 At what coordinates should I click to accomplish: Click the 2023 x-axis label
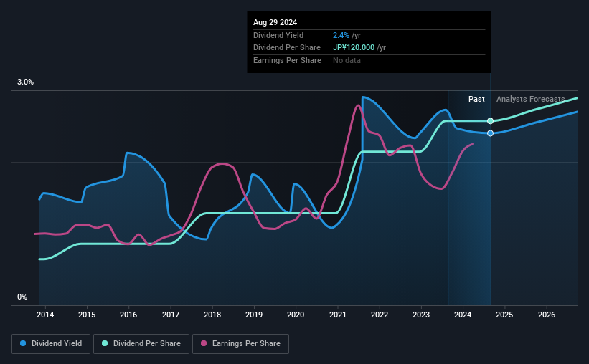[x=421, y=315]
